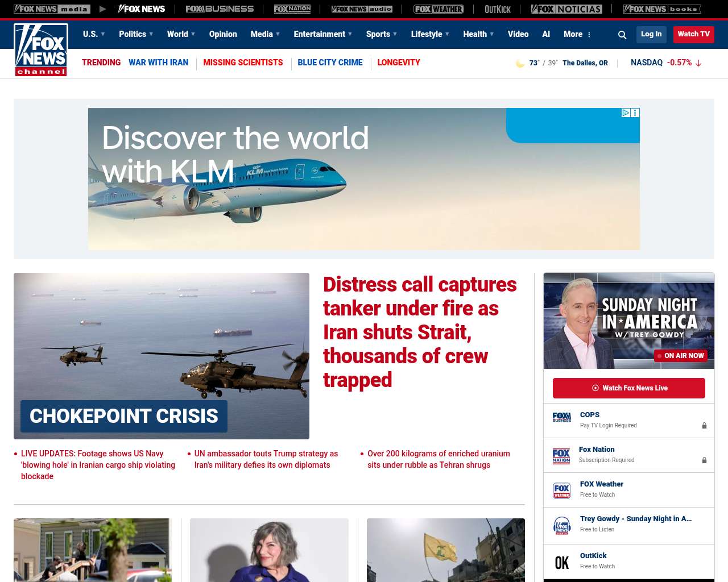Open LIVE UPDATES US Navy footage story

point(98,465)
